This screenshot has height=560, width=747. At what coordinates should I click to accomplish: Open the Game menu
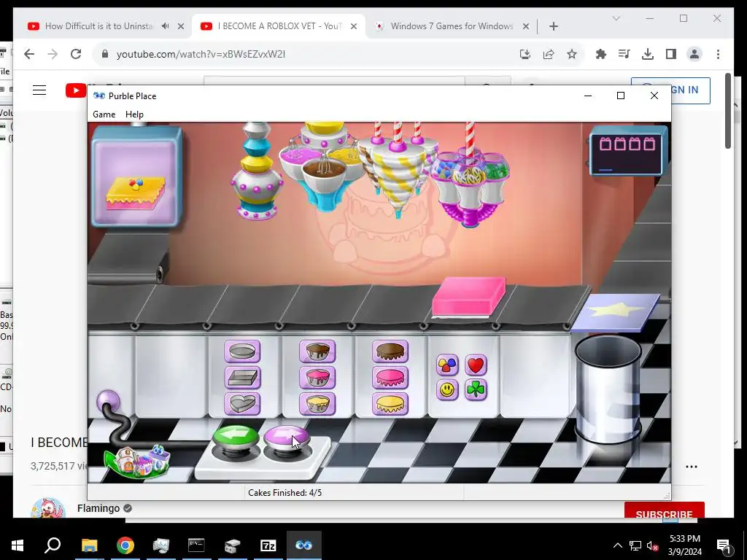(x=104, y=114)
